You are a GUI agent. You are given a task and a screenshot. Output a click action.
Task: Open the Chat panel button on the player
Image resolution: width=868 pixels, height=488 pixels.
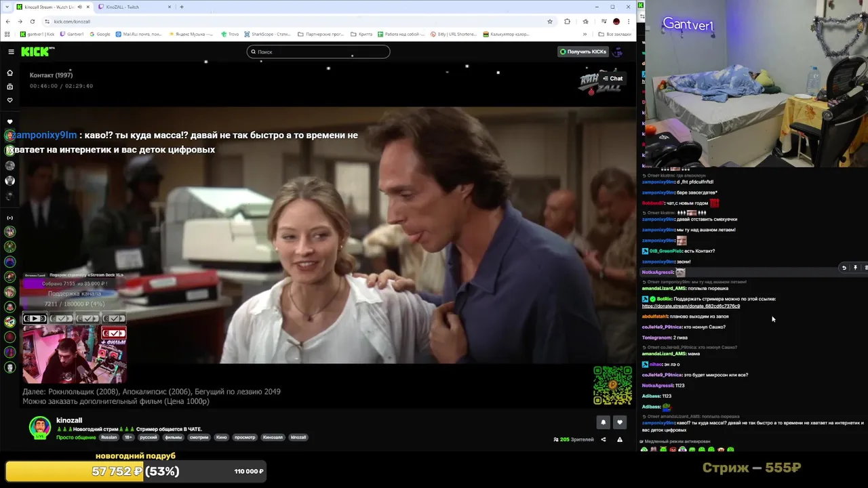pyautogui.click(x=612, y=79)
